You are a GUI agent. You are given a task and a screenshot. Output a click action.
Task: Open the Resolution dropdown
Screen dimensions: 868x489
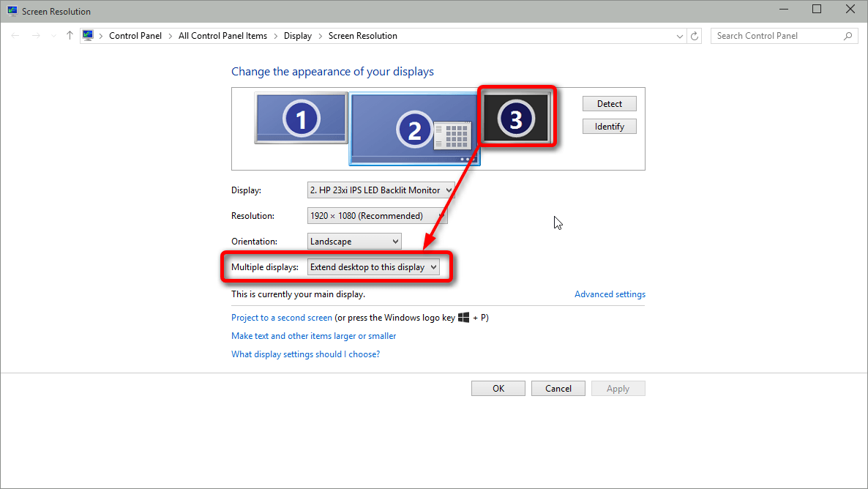click(377, 216)
